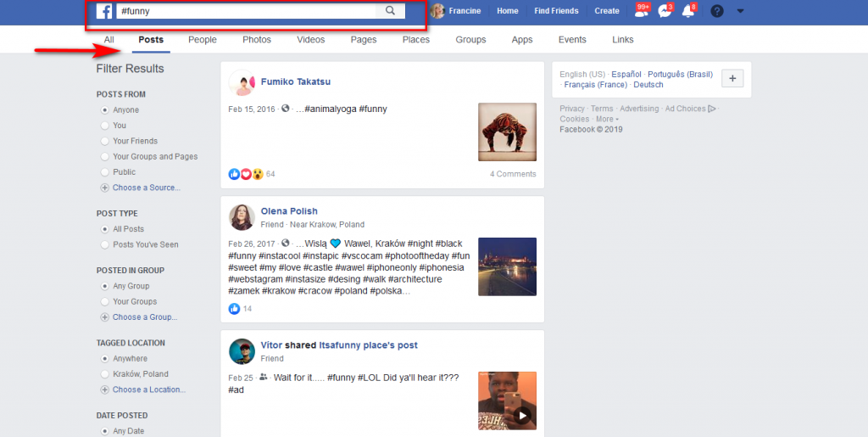The height and width of the screenshot is (437, 868).
Task: Select Your Groups and Pages option
Action: (104, 157)
